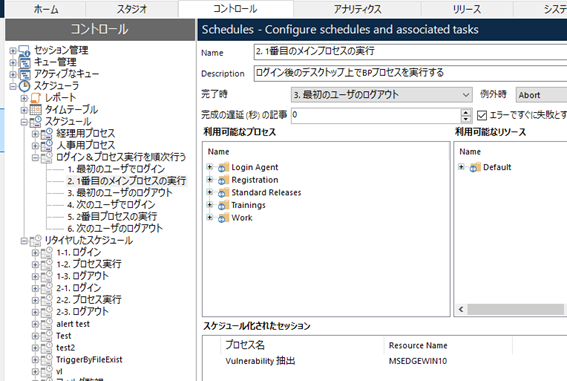Select task 1. 最初のユーザでログイン

click(x=116, y=169)
